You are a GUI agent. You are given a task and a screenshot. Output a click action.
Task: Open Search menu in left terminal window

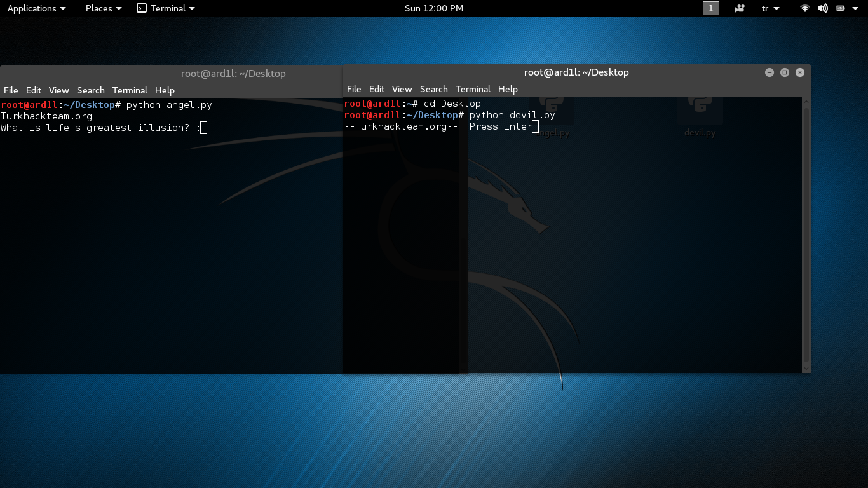[91, 90]
